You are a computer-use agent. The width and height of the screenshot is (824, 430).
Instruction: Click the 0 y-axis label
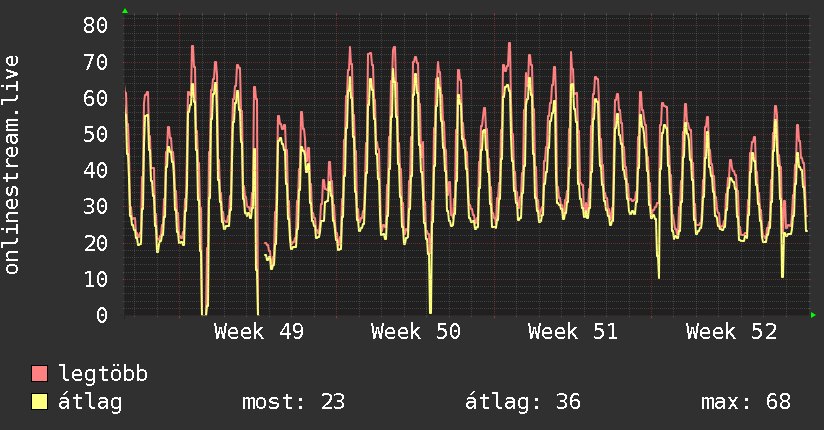coord(102,315)
